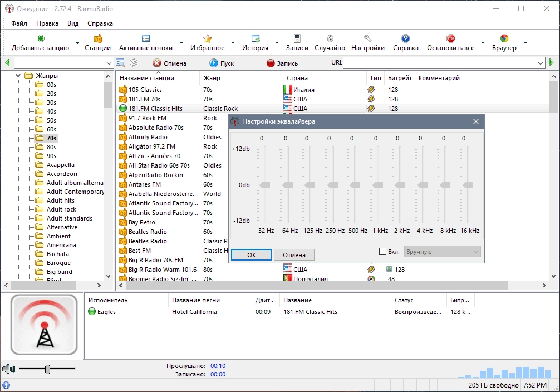Launch the Browser Chrome icon
Image resolution: width=560 pixels, height=392 pixels.
[504, 38]
